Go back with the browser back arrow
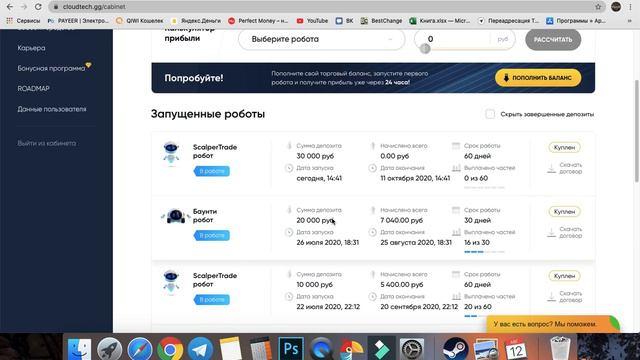The width and height of the screenshot is (640, 360). (9, 7)
